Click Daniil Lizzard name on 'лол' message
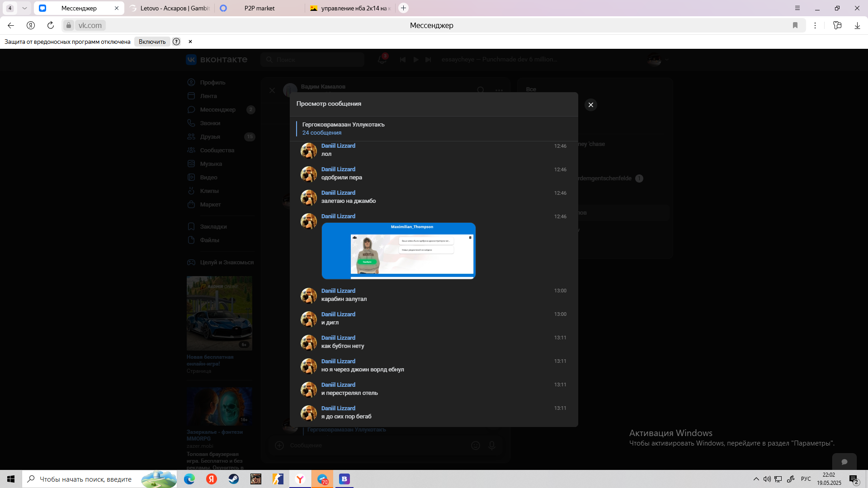The image size is (868, 488). coord(338,145)
